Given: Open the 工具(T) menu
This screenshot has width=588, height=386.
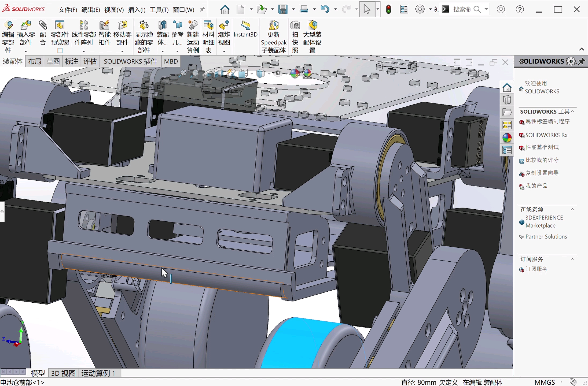Looking at the screenshot, I should point(159,10).
